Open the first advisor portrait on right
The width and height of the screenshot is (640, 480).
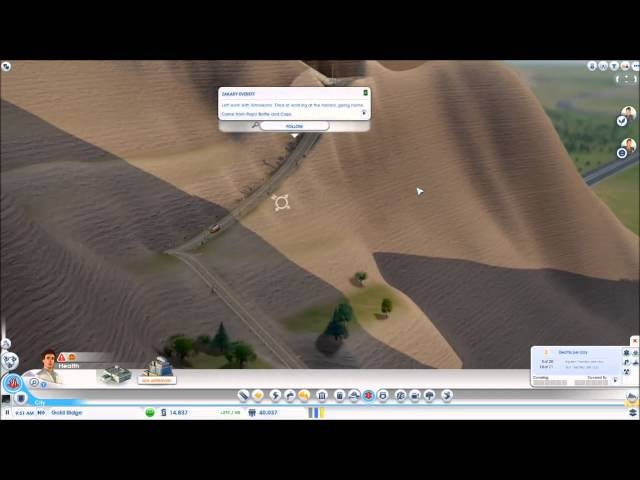(628, 114)
